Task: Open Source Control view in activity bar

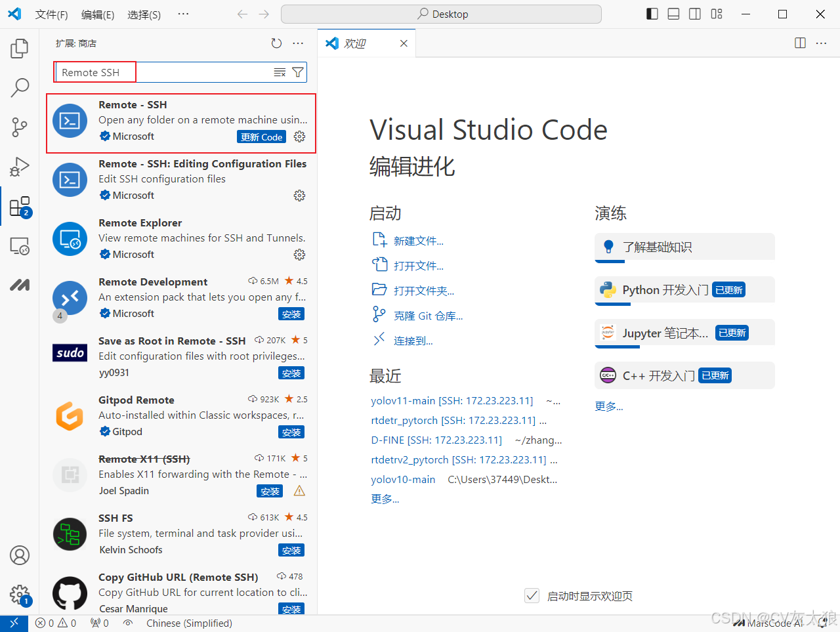Action: coord(20,127)
